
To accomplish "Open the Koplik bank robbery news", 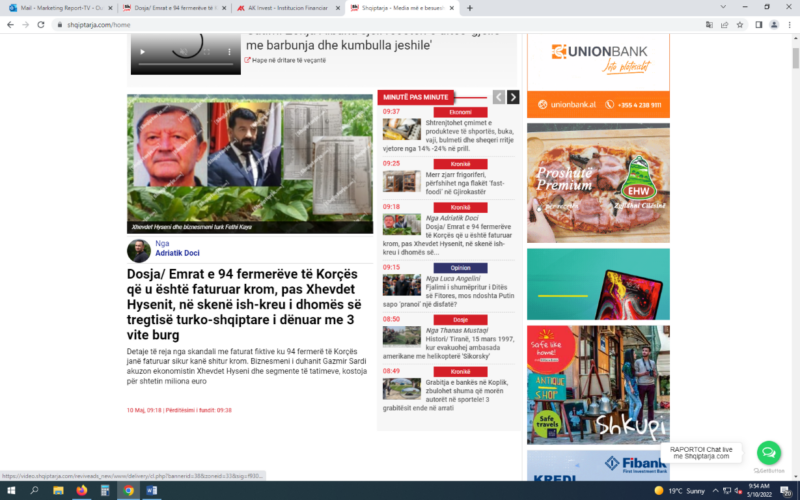I will pyautogui.click(x=448, y=395).
